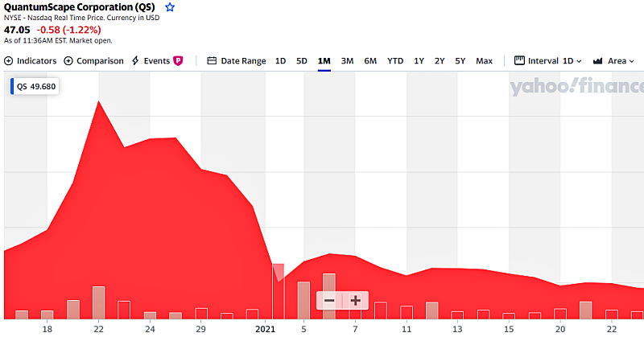Click the Comparison plus icon

coord(68,61)
